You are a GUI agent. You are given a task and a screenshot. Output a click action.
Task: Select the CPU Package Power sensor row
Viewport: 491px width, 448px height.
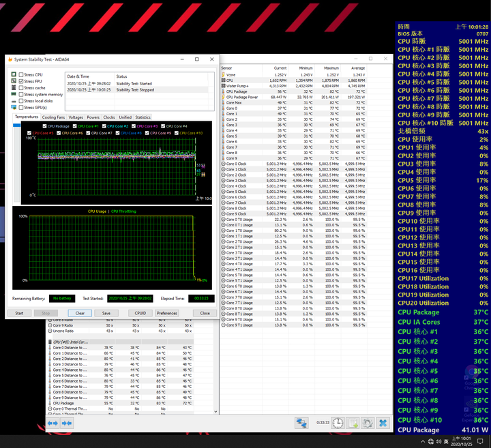(293, 97)
